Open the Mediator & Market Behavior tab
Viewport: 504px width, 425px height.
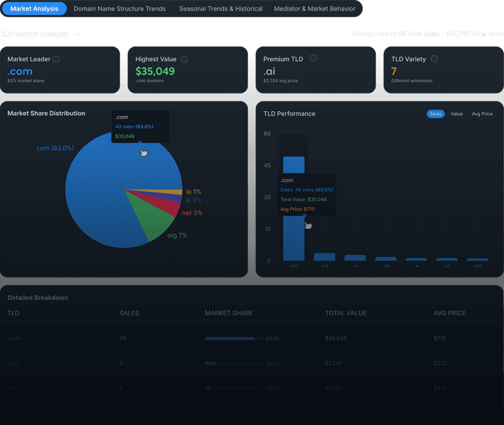[x=315, y=8]
